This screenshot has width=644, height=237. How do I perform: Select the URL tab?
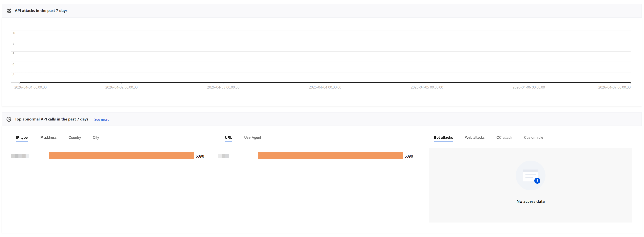pyautogui.click(x=228, y=137)
